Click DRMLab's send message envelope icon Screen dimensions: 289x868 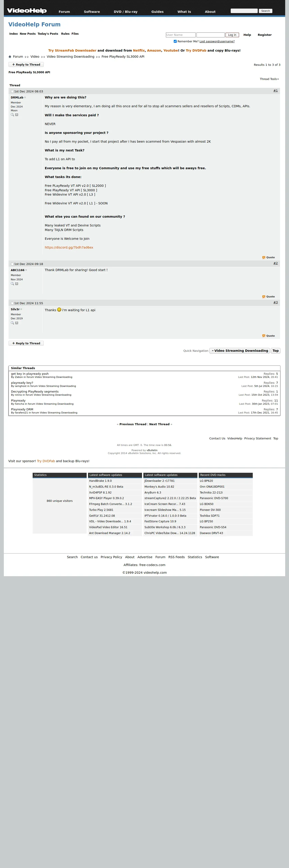17,115
